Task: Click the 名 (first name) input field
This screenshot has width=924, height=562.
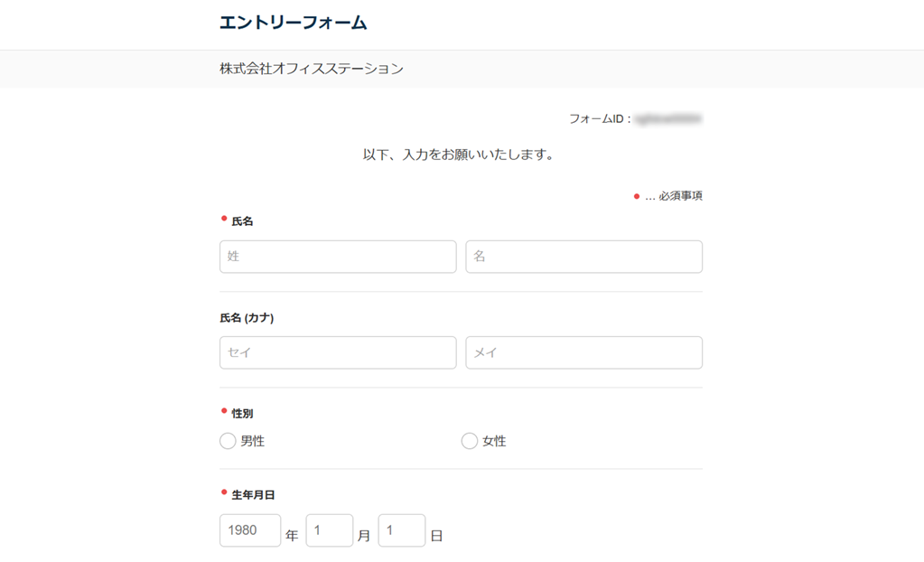Action: click(583, 257)
